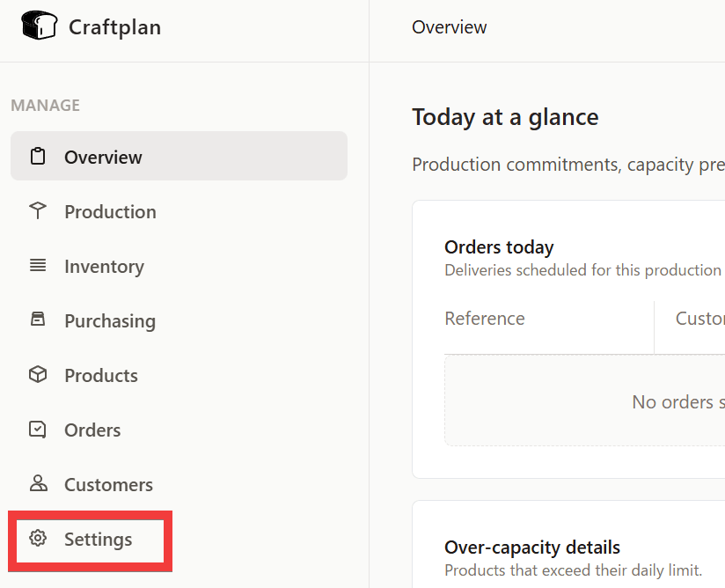725x588 pixels.
Task: Go to the Inventory section label
Action: 104,267
